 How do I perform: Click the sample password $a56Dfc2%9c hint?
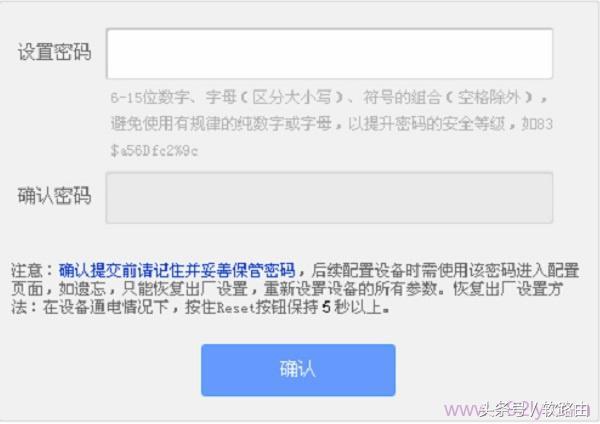coord(154,151)
